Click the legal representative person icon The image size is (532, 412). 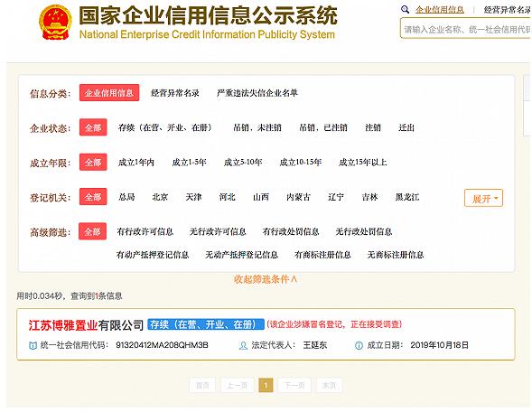[x=243, y=345]
